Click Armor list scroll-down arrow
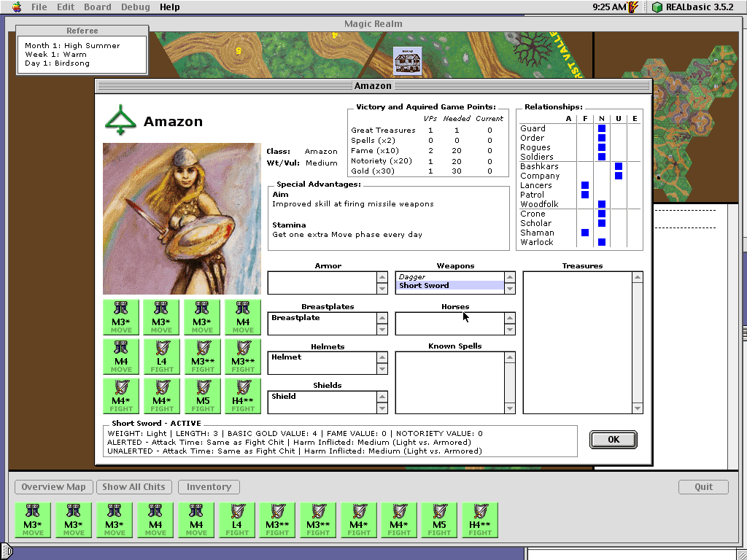The width and height of the screenshot is (747, 560). coord(382,289)
